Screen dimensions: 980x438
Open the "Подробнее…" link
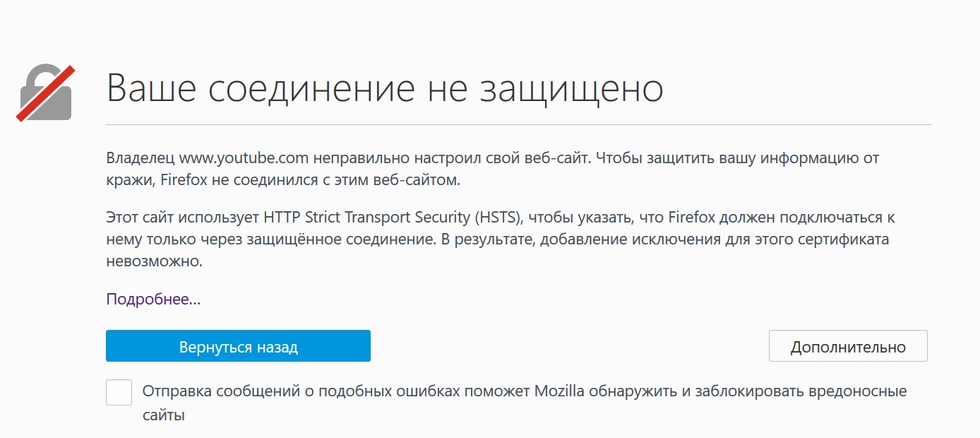pos(153,300)
